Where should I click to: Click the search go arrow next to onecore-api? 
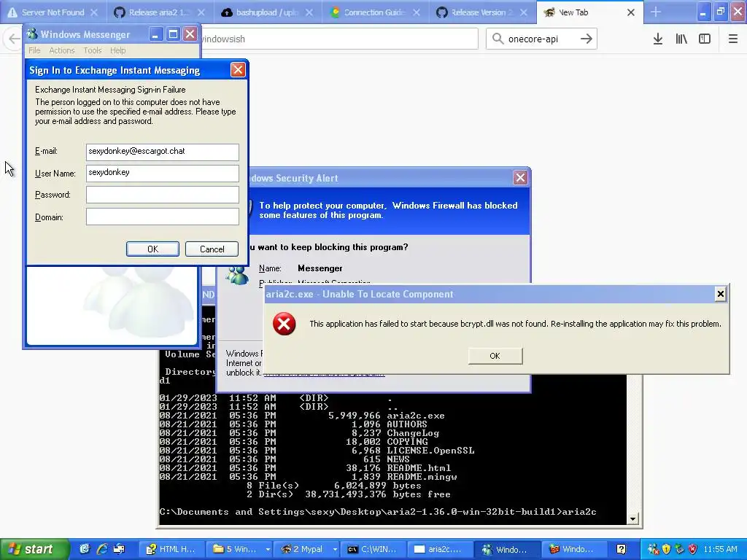click(x=587, y=39)
